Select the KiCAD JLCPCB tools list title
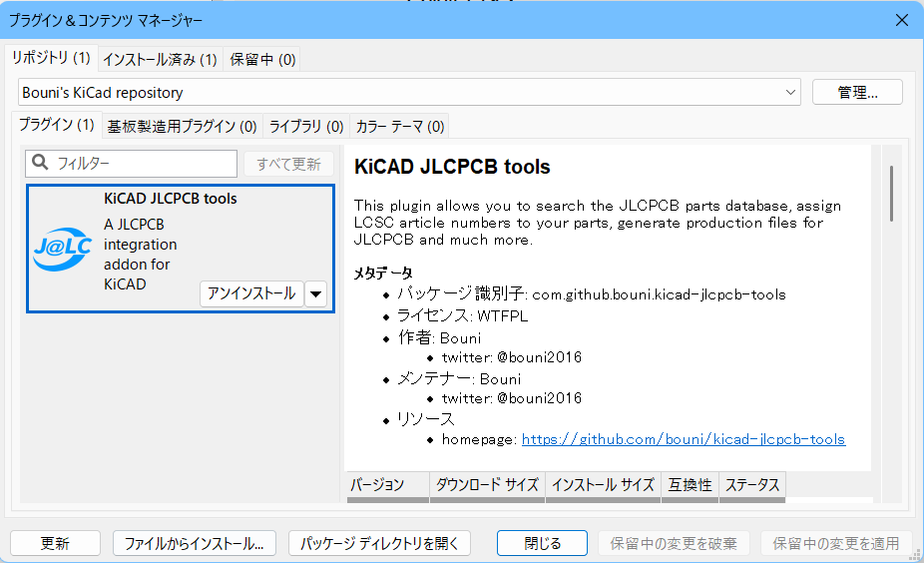 (171, 199)
